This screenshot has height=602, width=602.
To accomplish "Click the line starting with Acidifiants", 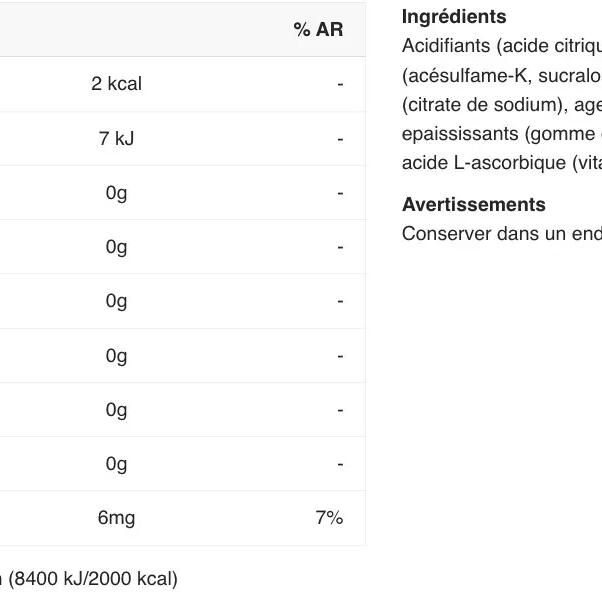I will [500, 47].
